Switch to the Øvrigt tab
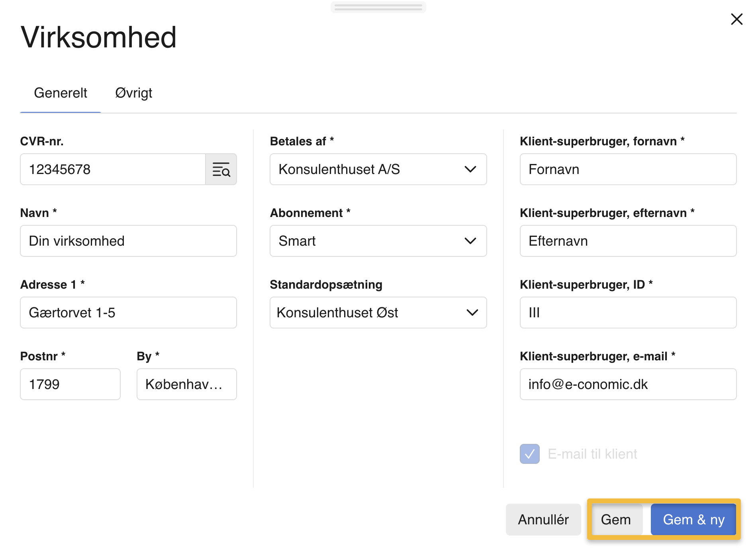The image size is (756, 555). pos(133,93)
